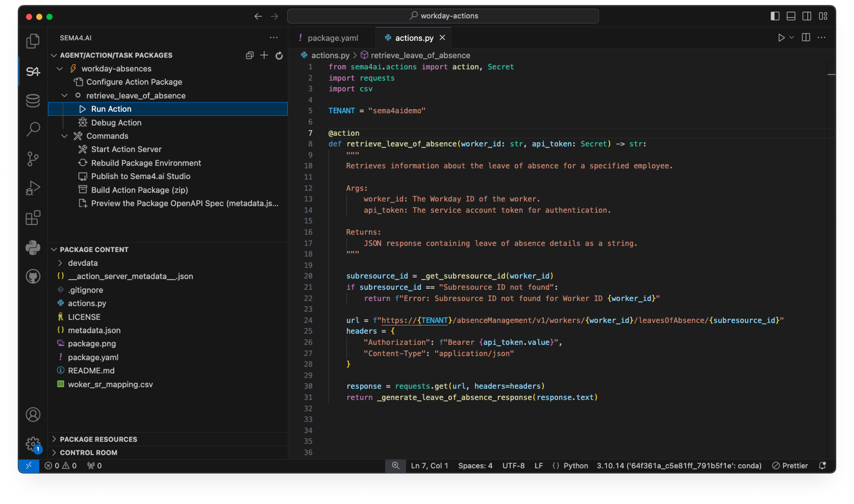Click errors and warnings count in status bar

click(x=60, y=466)
